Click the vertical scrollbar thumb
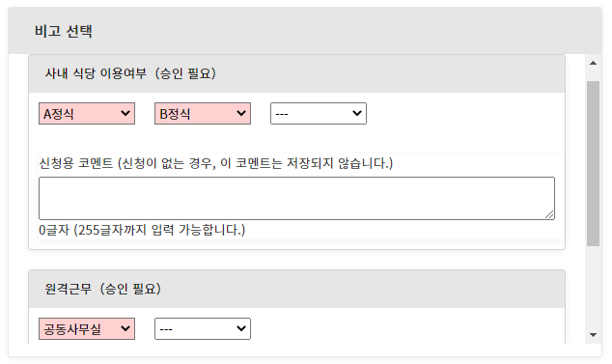612x364 pixels. click(594, 163)
